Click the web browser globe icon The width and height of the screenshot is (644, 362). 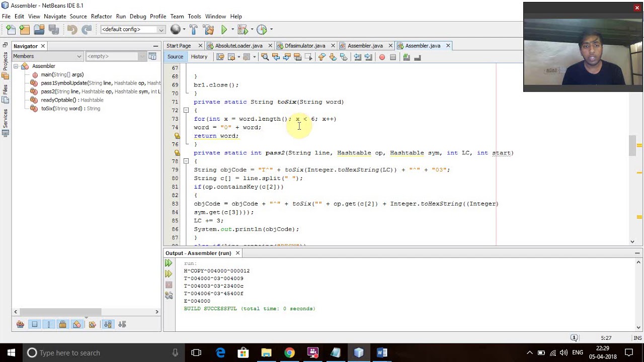(x=175, y=30)
